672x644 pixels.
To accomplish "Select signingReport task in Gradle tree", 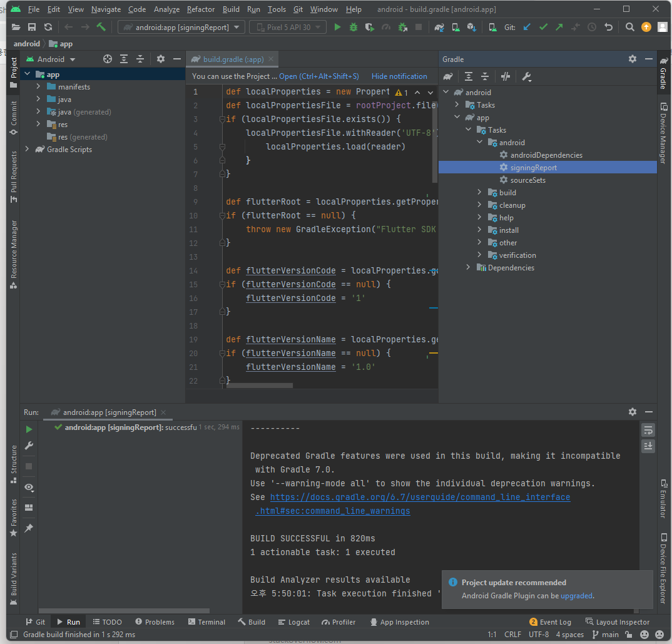I will (547, 168).
